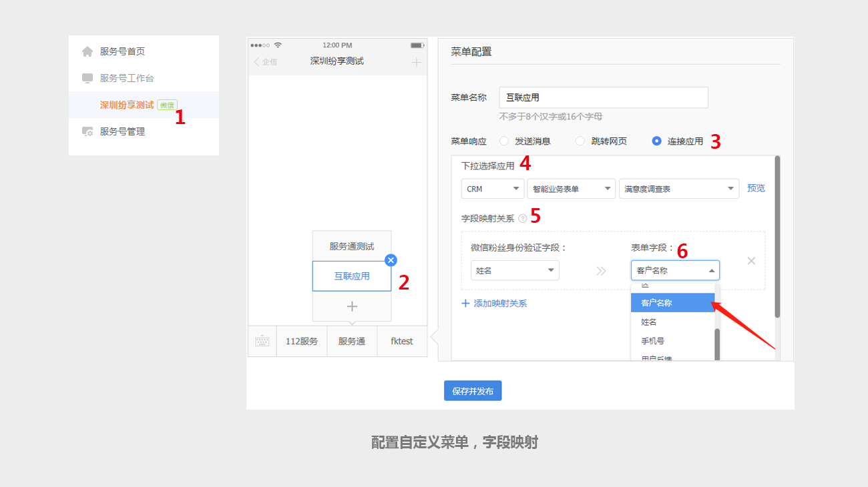Click the keyboard icon in phone menu bar

click(262, 341)
